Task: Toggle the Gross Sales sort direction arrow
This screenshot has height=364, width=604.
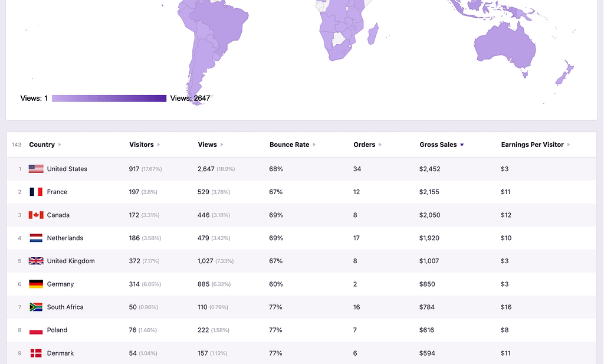Action: (461, 145)
